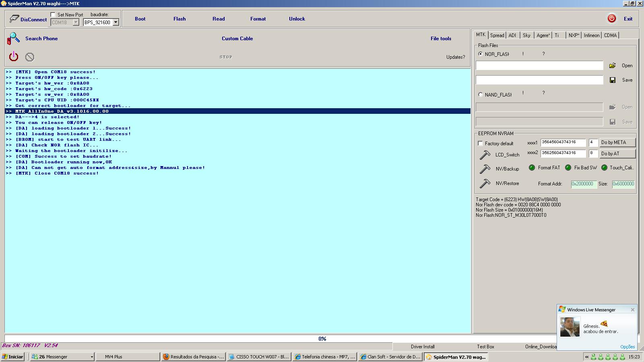Viewport: 644px width, 362px height.
Task: Click the Format button
Action: (258, 19)
